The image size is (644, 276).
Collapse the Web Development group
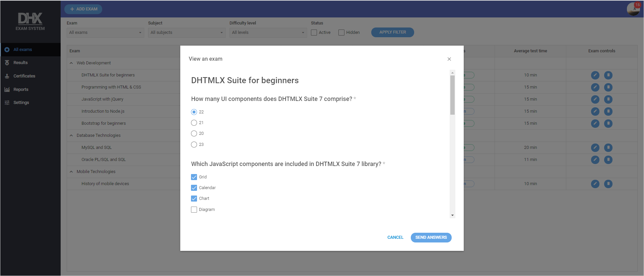click(71, 63)
